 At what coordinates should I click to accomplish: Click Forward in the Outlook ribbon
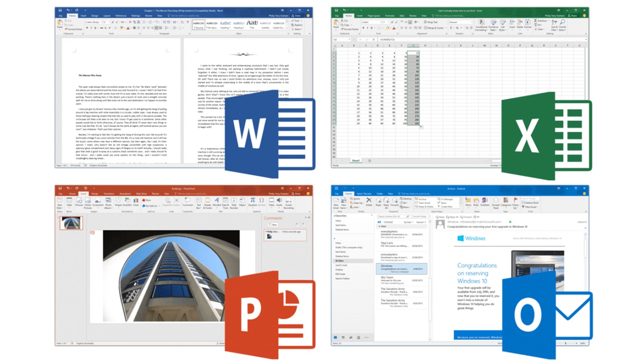(x=394, y=202)
